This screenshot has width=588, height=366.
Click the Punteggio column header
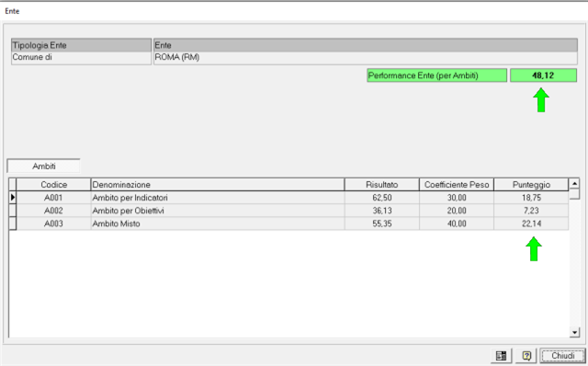pos(531,185)
